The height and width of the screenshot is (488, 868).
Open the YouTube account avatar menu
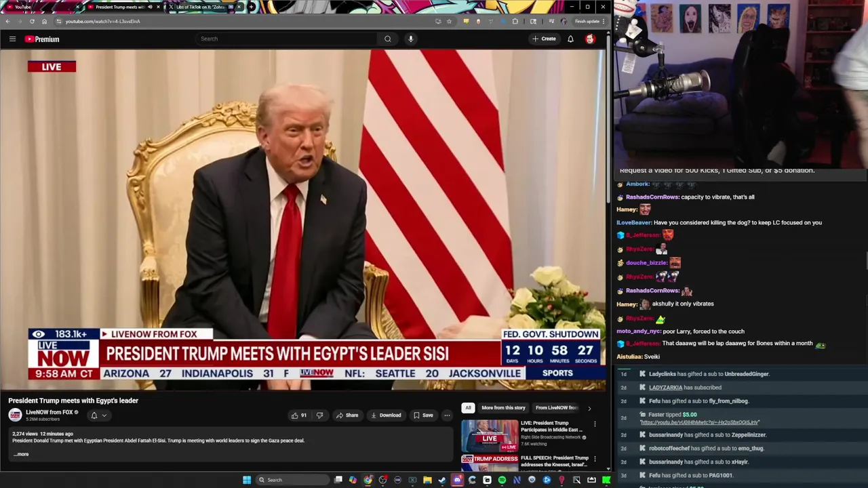(590, 39)
